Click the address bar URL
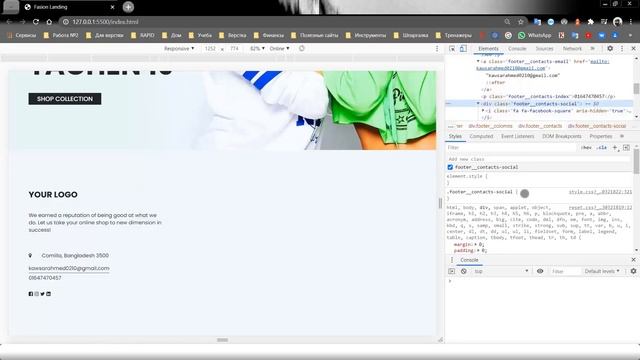 [105, 22]
